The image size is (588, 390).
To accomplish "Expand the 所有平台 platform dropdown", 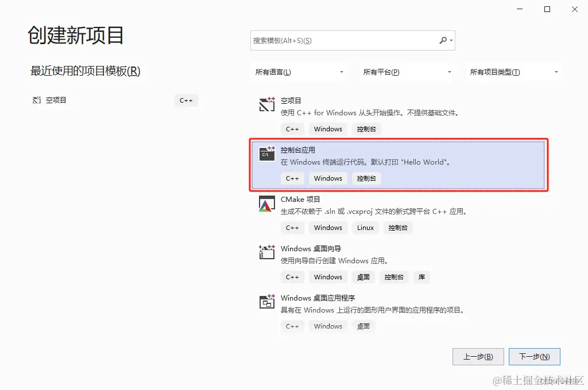I will point(407,72).
